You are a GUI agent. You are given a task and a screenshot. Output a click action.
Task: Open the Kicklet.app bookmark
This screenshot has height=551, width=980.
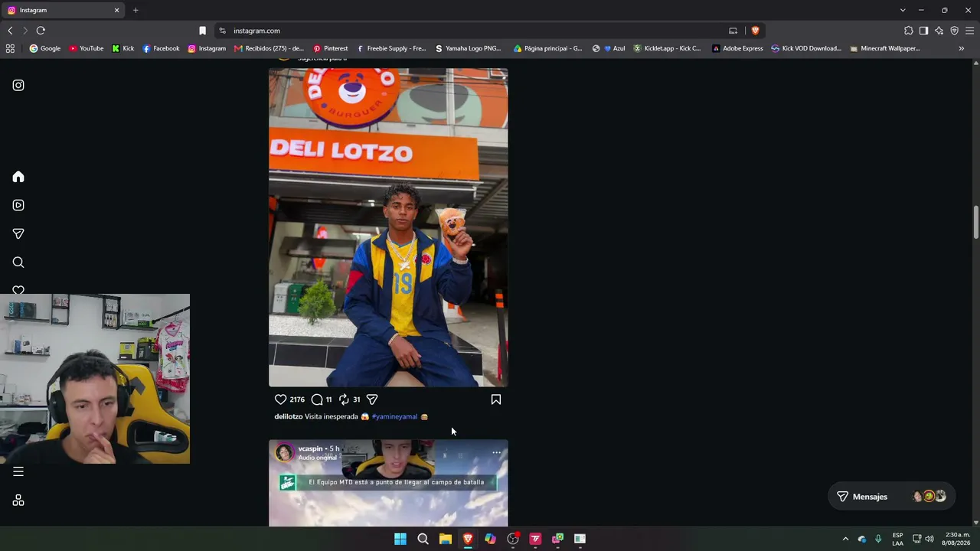pyautogui.click(x=666, y=48)
